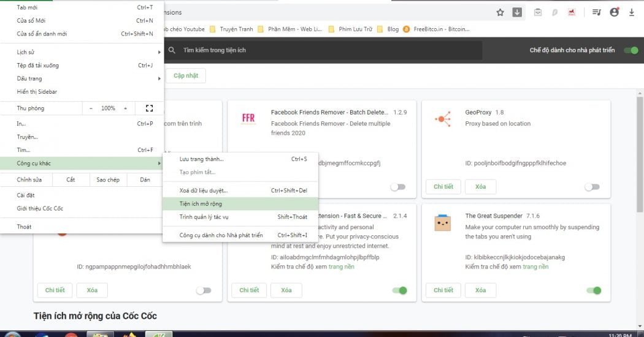Screen dimensions: 644x337
Task: Choose Cửa sổ ẩn danh mới
Action: click(x=82, y=34)
